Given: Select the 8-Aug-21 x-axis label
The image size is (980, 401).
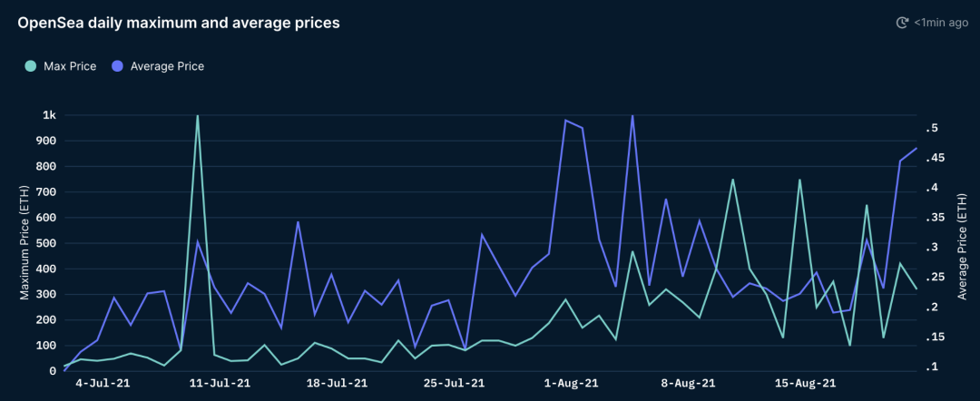Looking at the screenshot, I should point(690,383).
